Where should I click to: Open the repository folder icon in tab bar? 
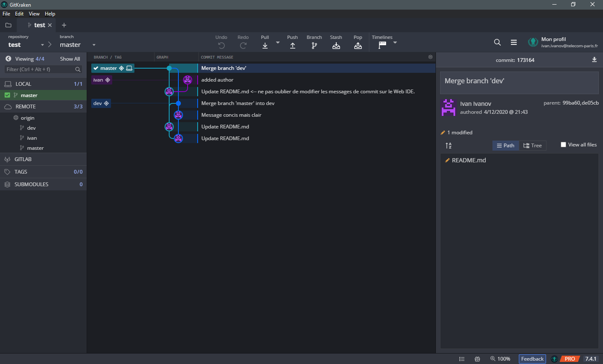8,25
